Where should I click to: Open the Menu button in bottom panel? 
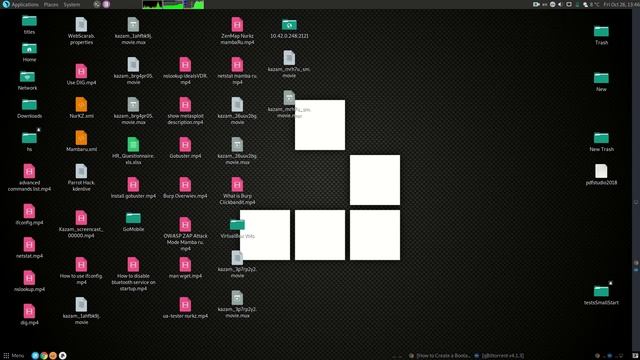(x=13, y=356)
